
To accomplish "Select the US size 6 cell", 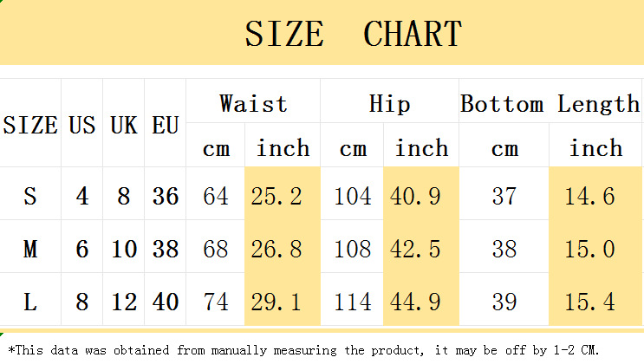I will pos(82,250).
